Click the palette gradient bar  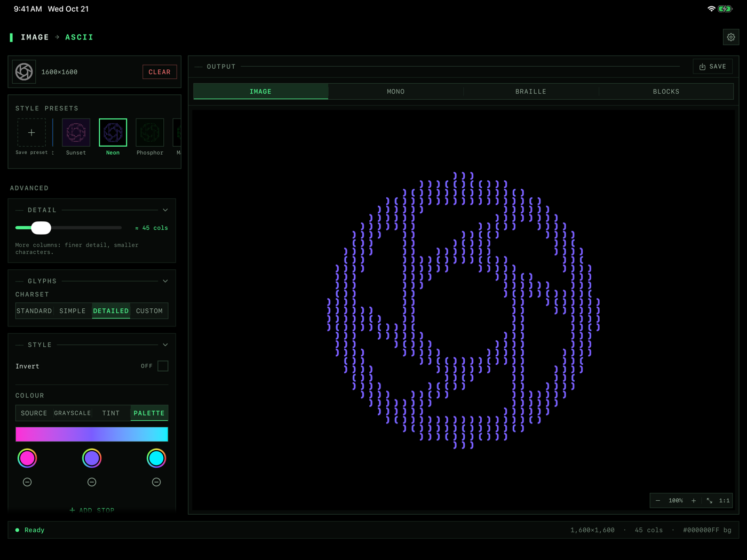pyautogui.click(x=92, y=434)
